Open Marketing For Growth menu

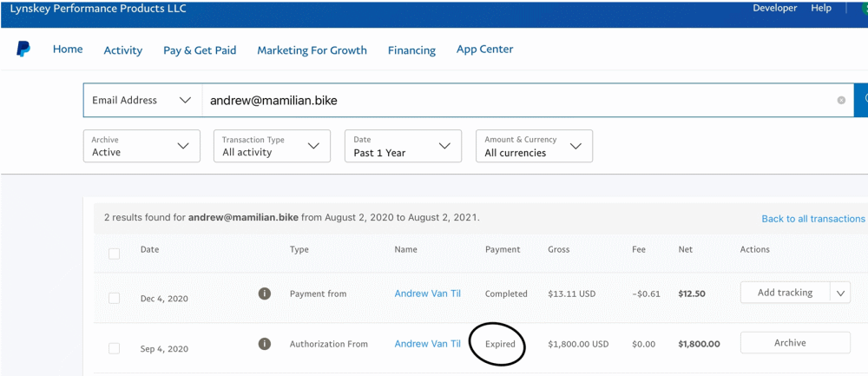[x=312, y=50]
